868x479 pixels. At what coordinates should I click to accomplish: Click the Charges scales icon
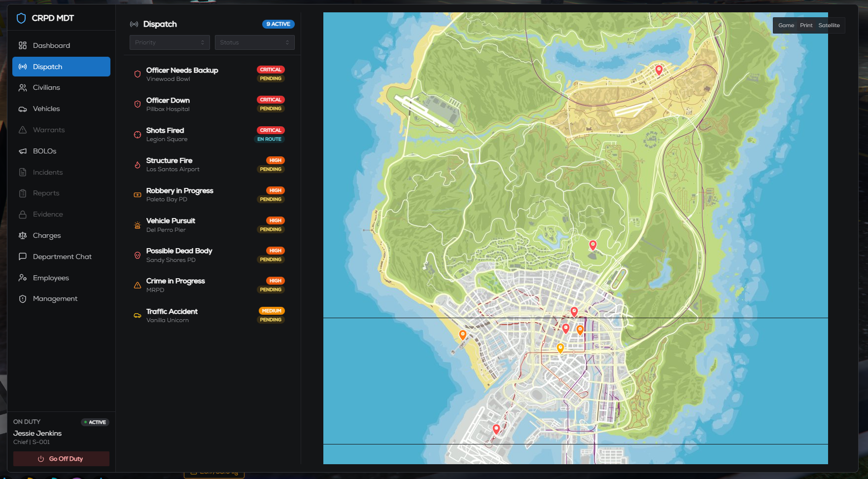click(x=23, y=236)
